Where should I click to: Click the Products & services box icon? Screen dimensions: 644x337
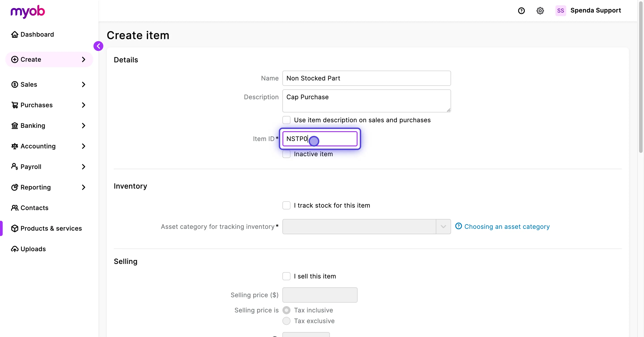click(15, 228)
